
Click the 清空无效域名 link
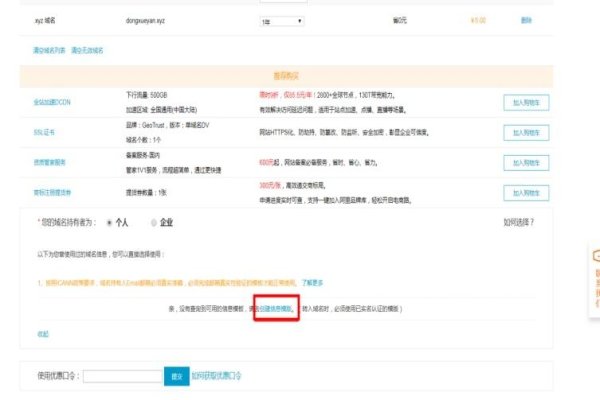click(87, 50)
